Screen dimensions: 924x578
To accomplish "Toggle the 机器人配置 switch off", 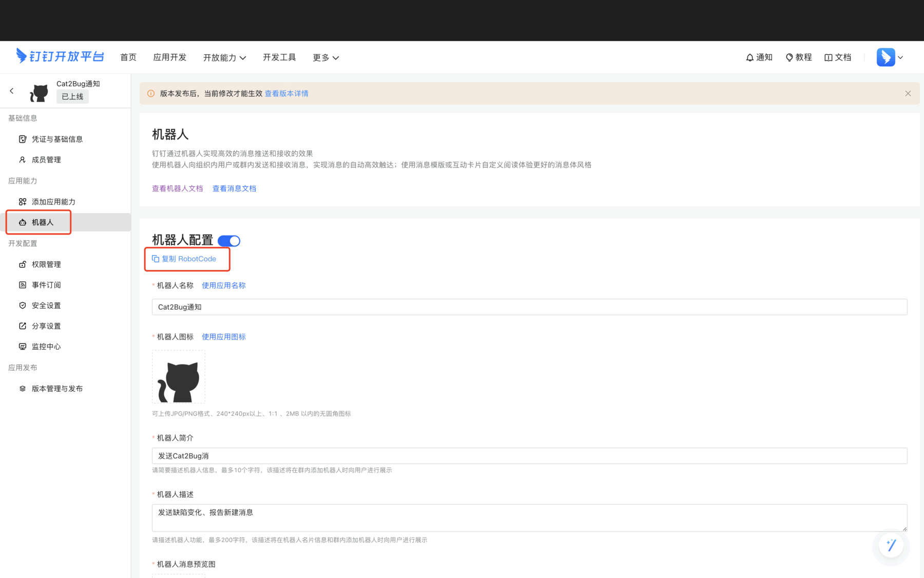I will pyautogui.click(x=229, y=241).
